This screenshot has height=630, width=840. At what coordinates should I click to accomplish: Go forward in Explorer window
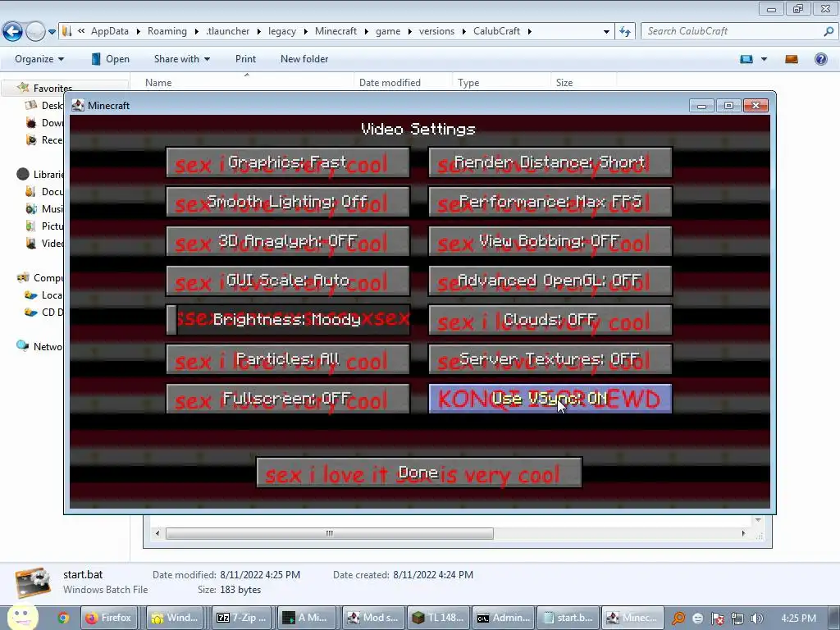click(35, 32)
